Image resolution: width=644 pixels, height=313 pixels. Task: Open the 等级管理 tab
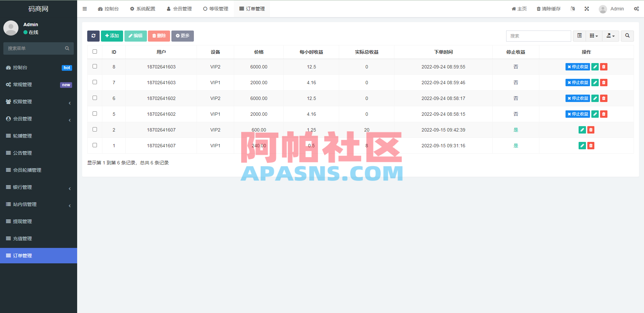pyautogui.click(x=216, y=9)
